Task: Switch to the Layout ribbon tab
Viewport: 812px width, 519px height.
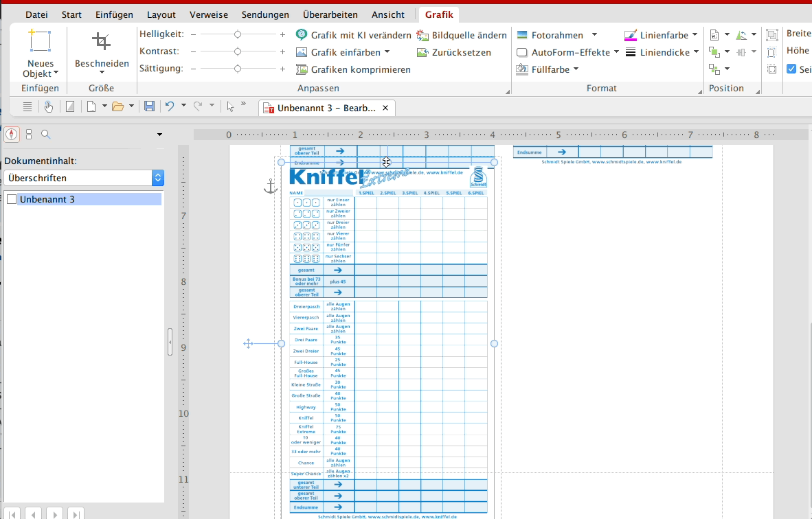Action: pyautogui.click(x=161, y=14)
